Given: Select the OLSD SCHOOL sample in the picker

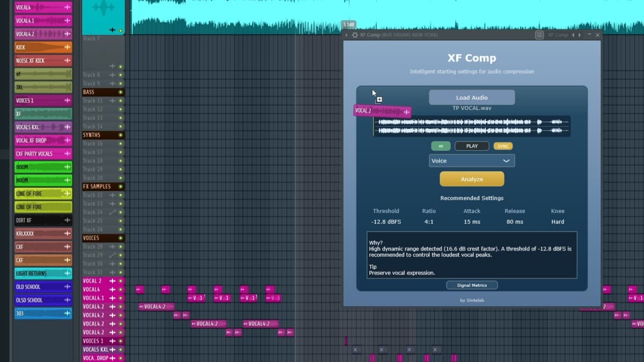Looking at the screenshot, I should 43,300.
